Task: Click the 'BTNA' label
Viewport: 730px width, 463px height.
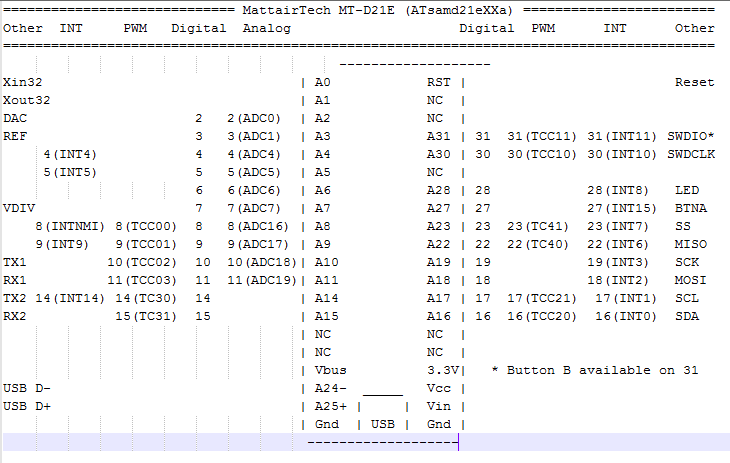Action: [691, 209]
